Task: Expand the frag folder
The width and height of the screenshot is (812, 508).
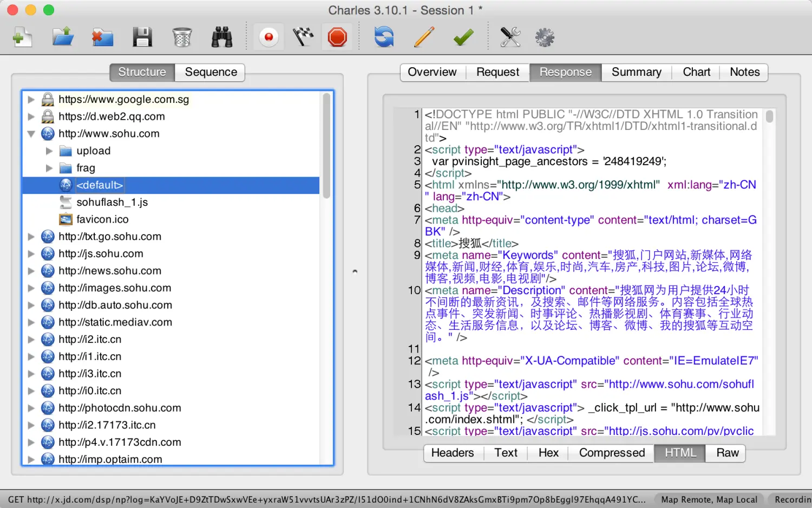Action: [x=49, y=168]
